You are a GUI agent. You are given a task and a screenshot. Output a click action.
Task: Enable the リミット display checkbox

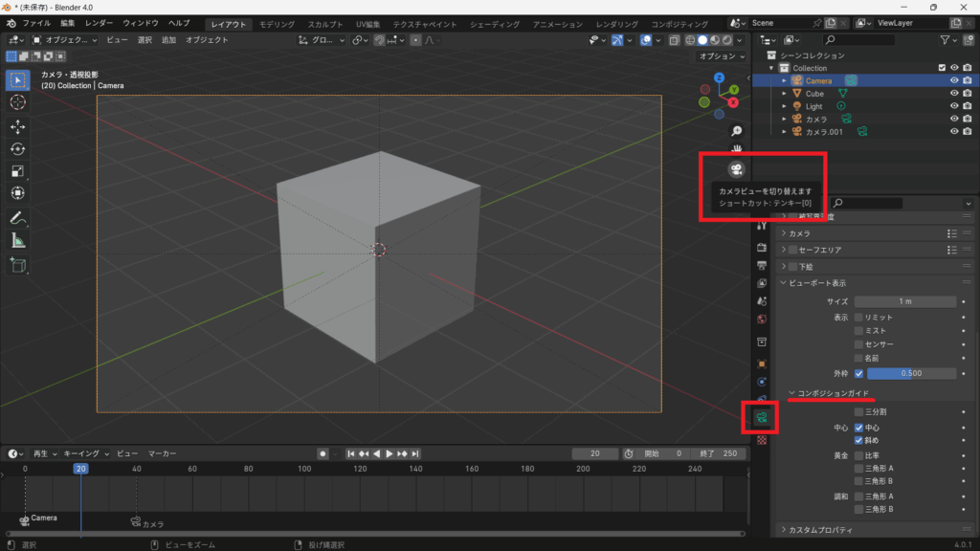point(858,317)
